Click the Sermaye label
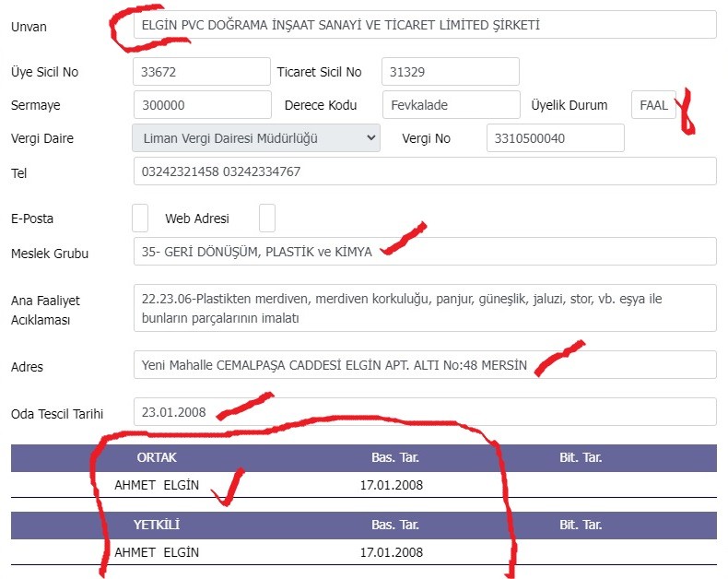The height and width of the screenshot is (579, 728). tap(36, 105)
